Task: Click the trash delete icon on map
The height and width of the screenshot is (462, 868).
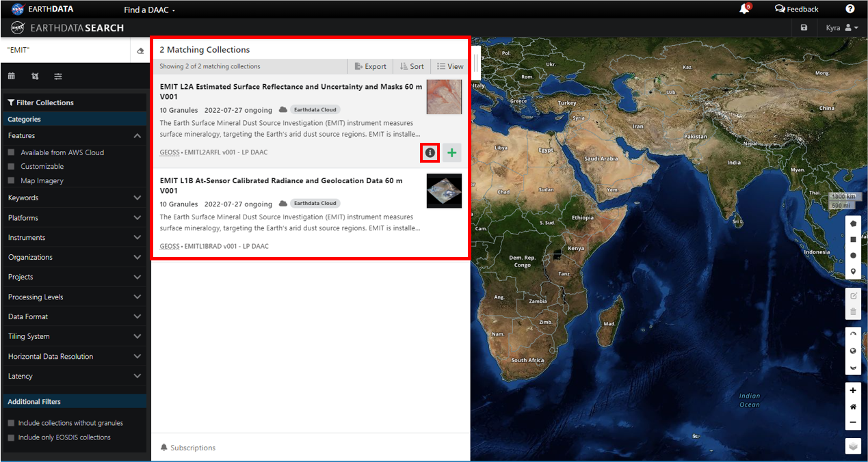Action: 853,312
